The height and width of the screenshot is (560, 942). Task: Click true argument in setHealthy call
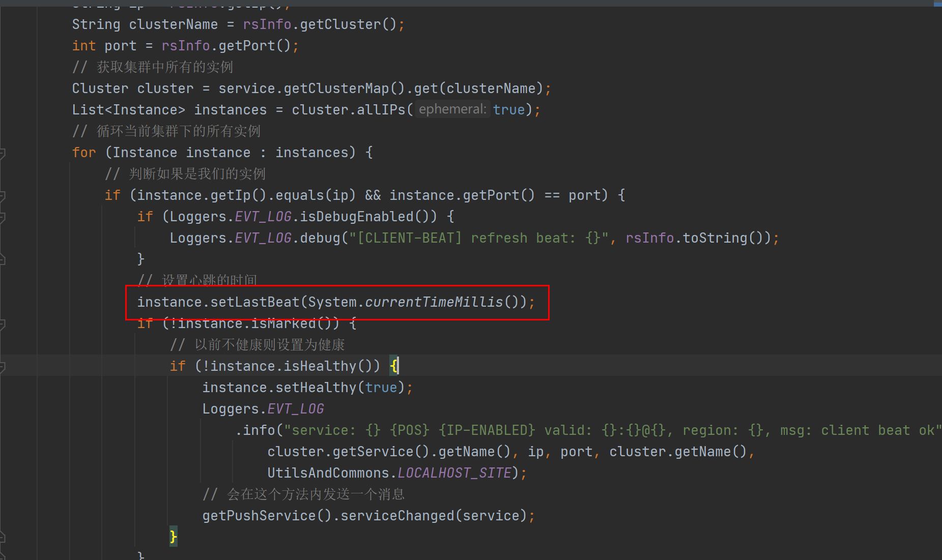click(x=381, y=388)
